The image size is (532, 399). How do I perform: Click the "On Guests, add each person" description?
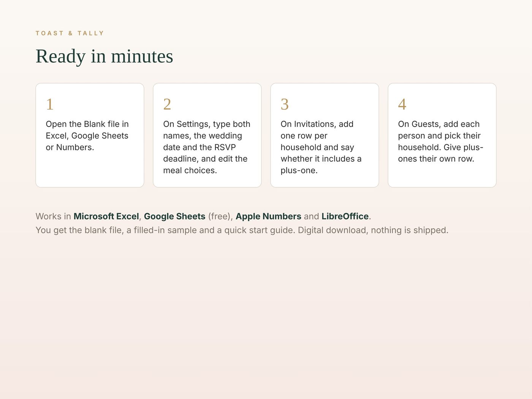pyautogui.click(x=441, y=141)
